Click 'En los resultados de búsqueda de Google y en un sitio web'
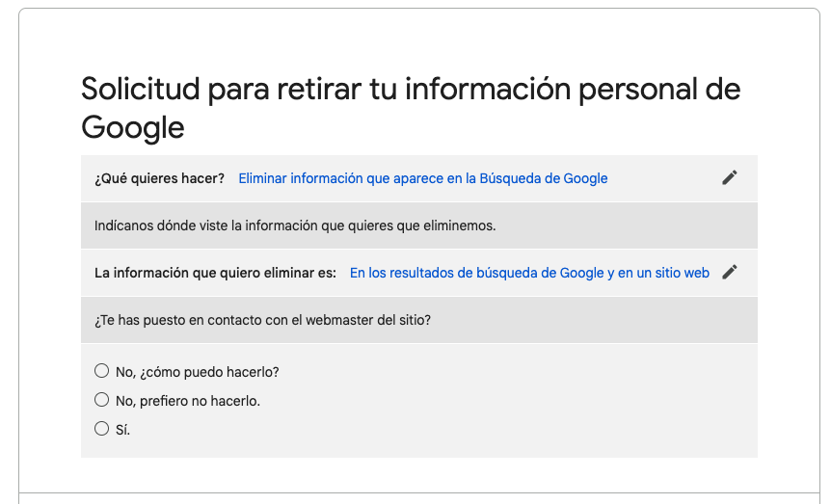Screen dimensions: 831x504 529,273
